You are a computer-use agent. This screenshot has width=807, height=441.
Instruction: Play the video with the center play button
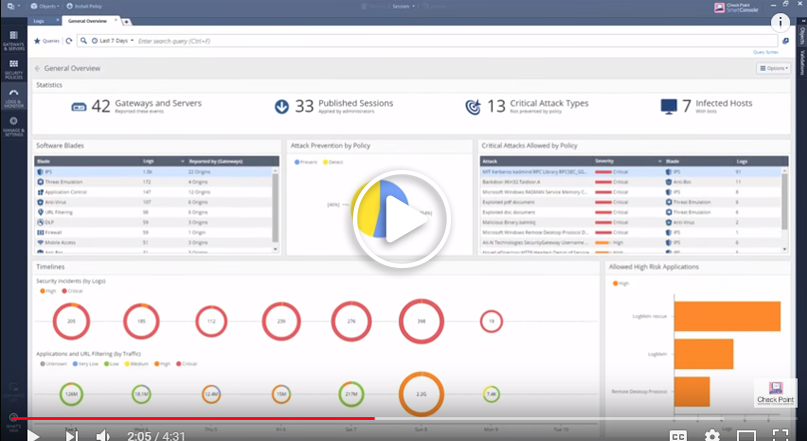point(401,219)
